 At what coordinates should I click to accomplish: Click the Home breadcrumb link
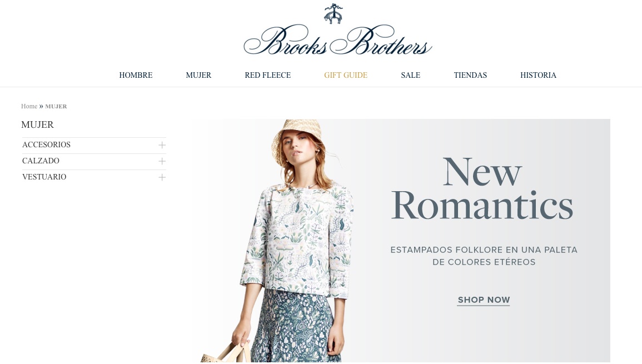click(29, 107)
